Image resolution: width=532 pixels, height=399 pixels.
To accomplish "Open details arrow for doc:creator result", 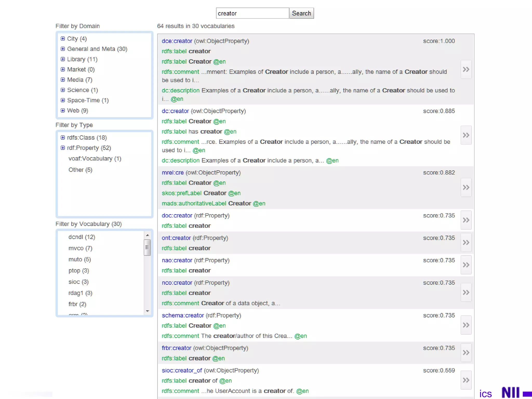I will 466,220.
